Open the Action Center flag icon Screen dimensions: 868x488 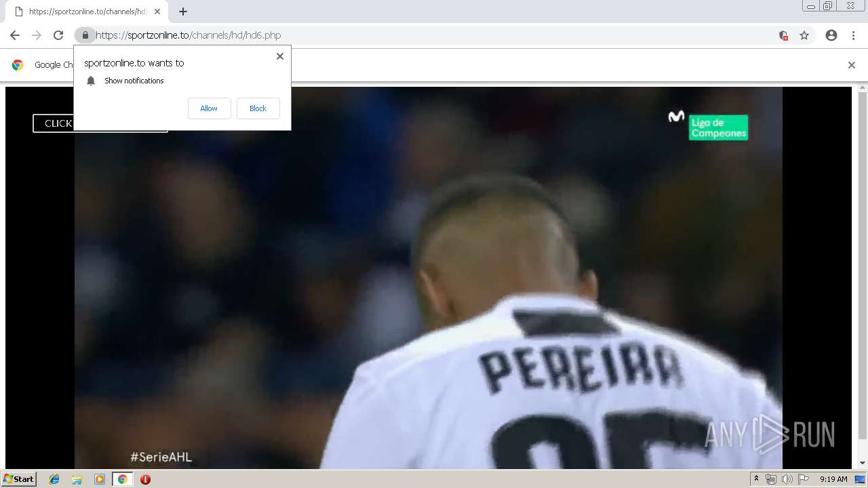coord(804,479)
